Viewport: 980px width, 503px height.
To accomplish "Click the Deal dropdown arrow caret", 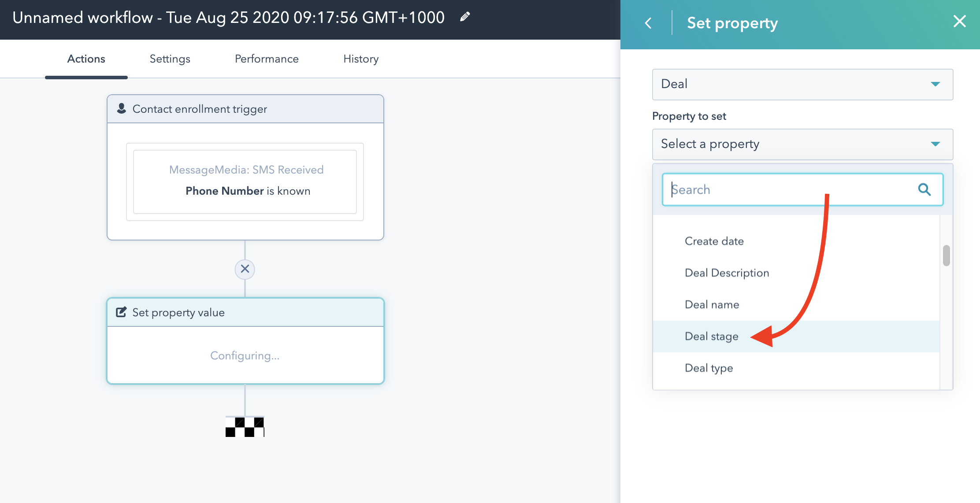I will tap(935, 84).
